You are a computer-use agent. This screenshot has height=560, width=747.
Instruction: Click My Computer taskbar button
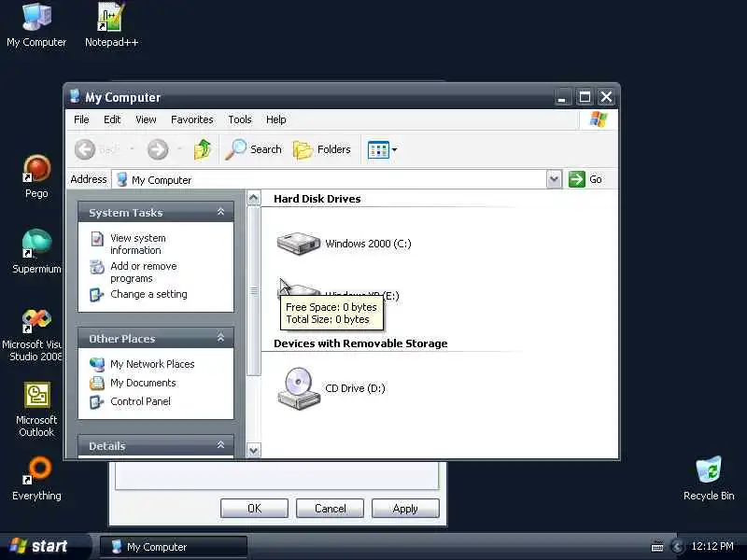[x=174, y=547]
